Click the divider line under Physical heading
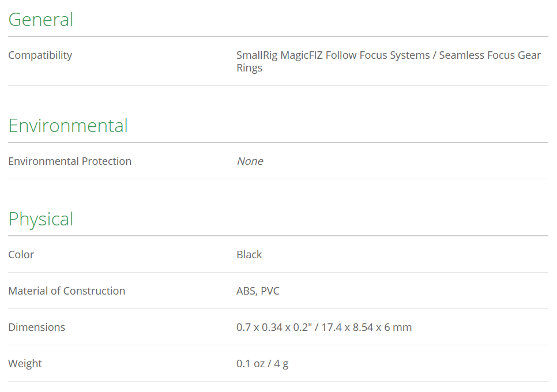 click(x=278, y=236)
